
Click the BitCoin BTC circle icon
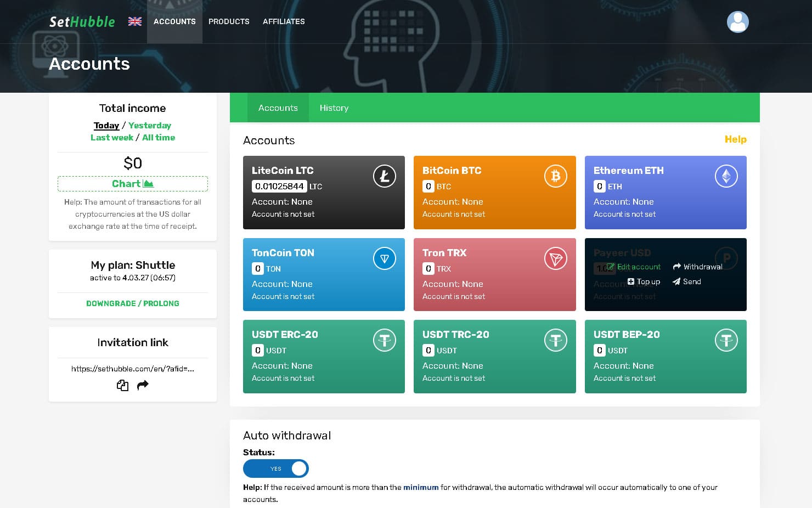pos(556,176)
